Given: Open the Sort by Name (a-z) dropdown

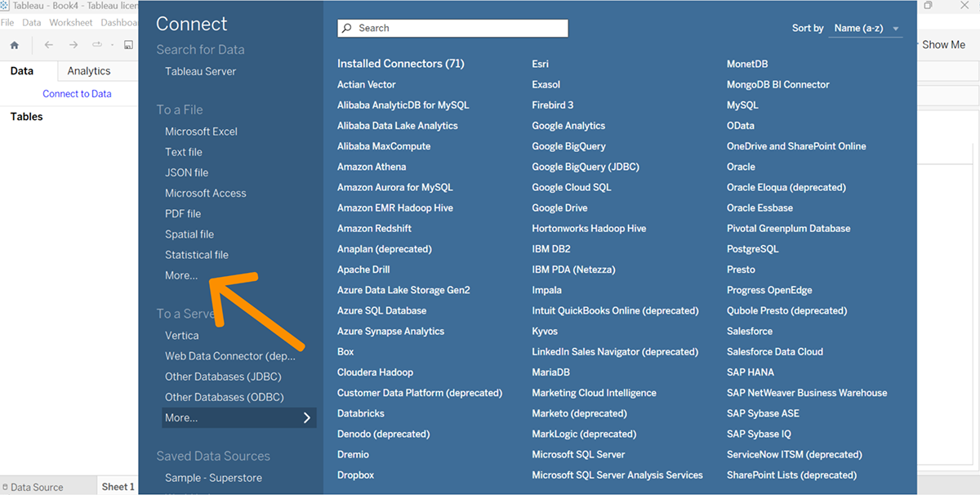Looking at the screenshot, I should point(866,29).
